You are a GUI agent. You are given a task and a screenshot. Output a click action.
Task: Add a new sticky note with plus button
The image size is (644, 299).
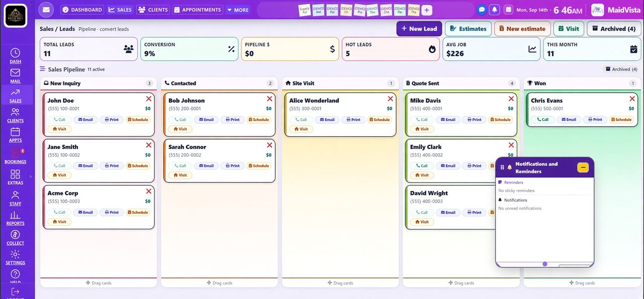[x=427, y=10]
